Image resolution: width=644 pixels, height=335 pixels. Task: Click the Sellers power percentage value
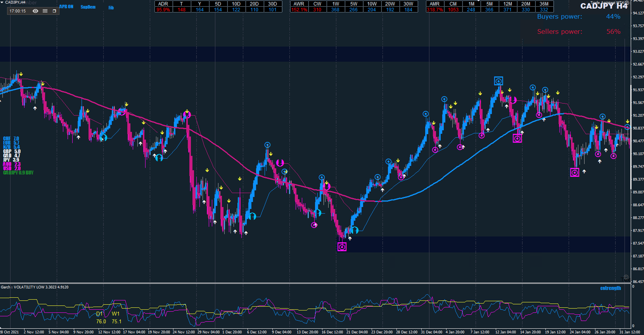point(613,32)
